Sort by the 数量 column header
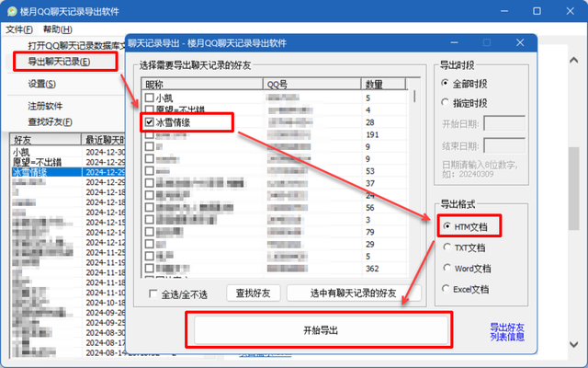The image size is (588, 368). [383, 84]
